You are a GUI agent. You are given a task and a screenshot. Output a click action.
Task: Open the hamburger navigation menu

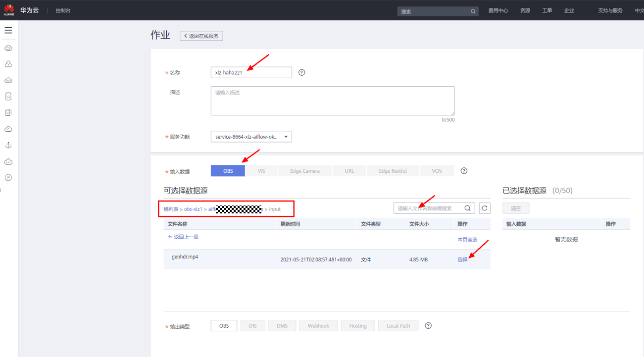8,30
